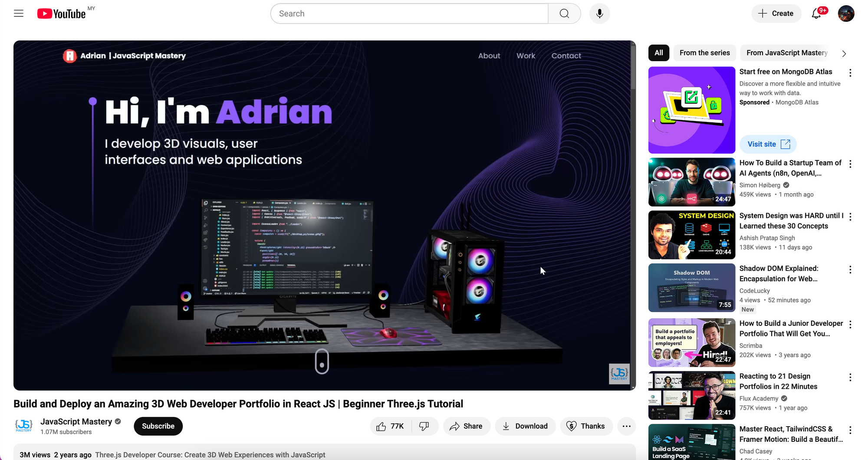Click the Share button
The image size is (868, 460).
467,426
